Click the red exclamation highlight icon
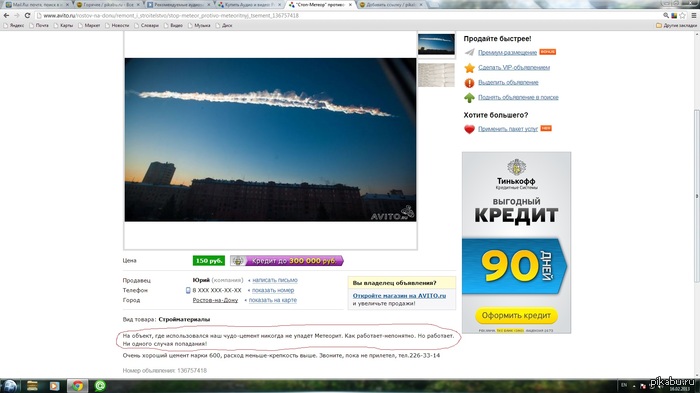700x393 pixels. 469,83
